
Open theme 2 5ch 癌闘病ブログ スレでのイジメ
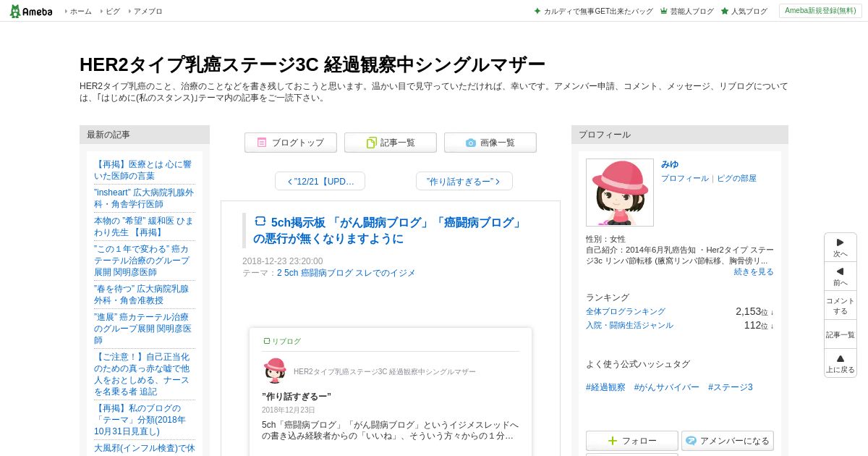click(346, 273)
